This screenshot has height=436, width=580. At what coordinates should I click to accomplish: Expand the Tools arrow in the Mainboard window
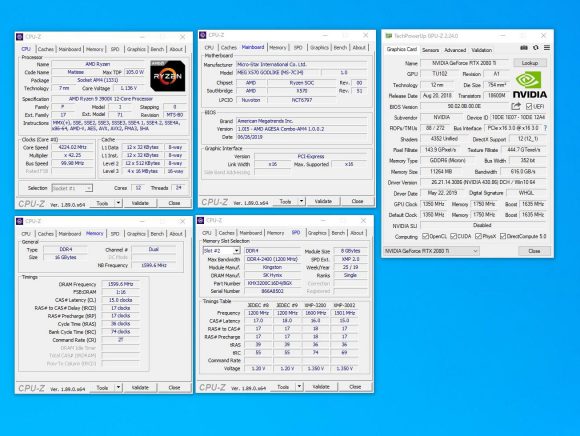click(301, 201)
